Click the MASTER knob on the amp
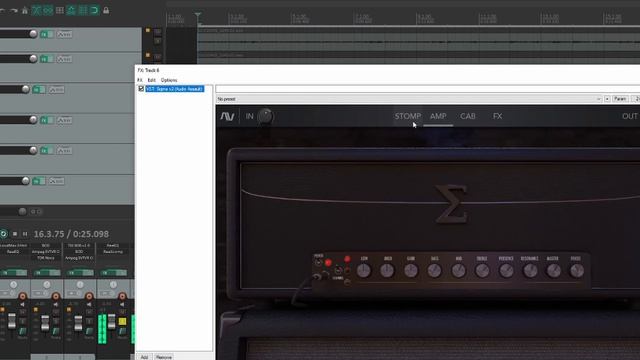 point(554,271)
